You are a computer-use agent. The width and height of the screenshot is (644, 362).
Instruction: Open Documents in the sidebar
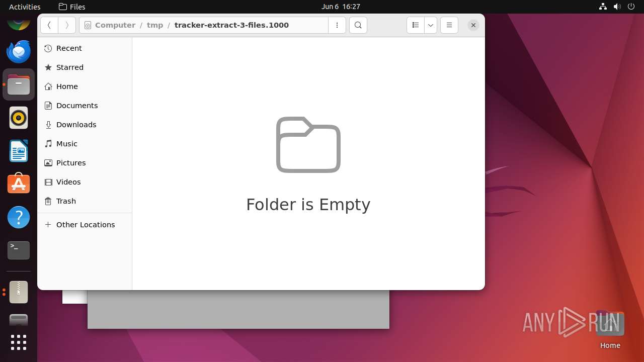point(85,106)
